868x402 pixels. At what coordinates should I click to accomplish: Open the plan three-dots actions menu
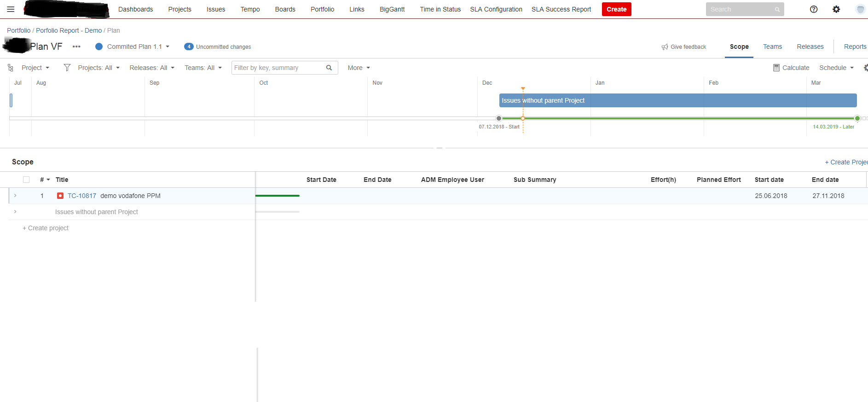[x=76, y=47]
